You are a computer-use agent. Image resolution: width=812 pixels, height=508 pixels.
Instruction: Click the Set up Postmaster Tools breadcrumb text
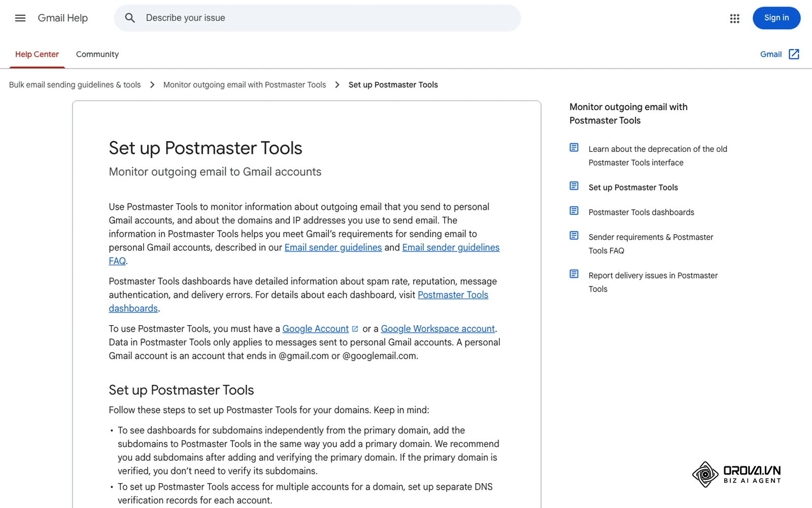click(x=393, y=85)
